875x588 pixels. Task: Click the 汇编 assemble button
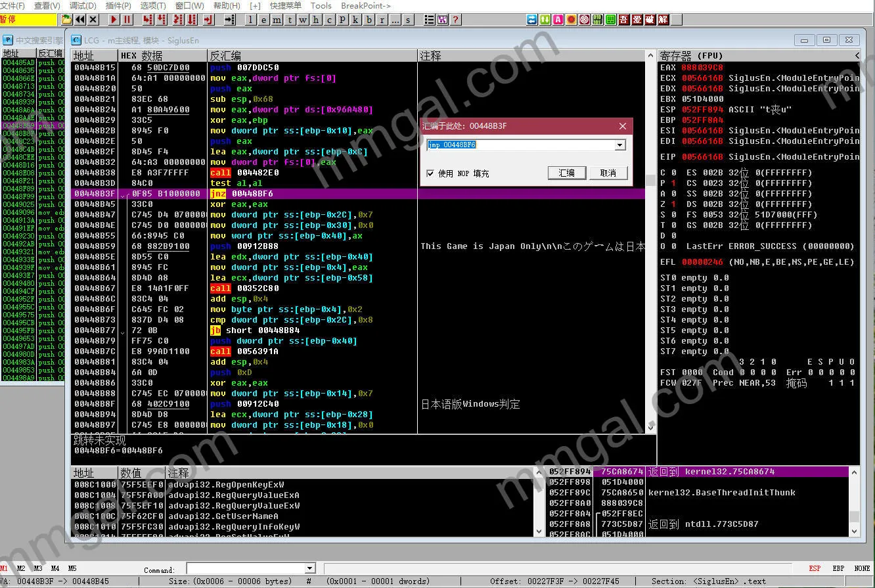566,173
